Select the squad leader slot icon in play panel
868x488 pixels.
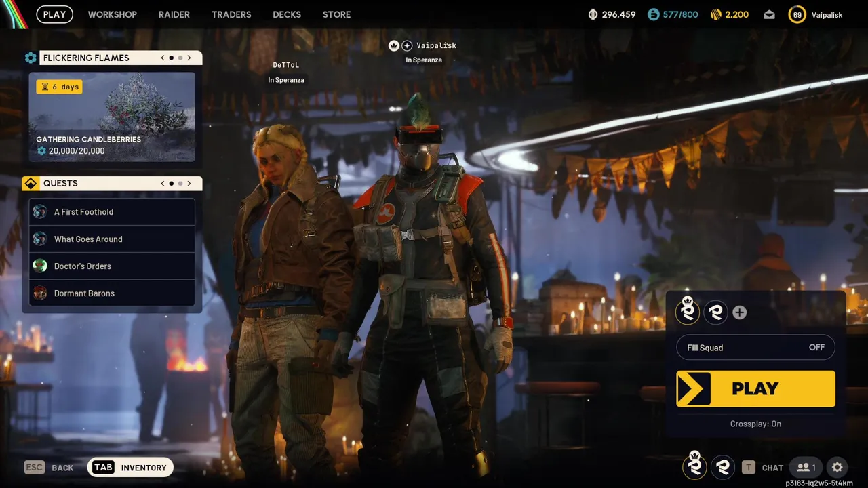coord(688,312)
